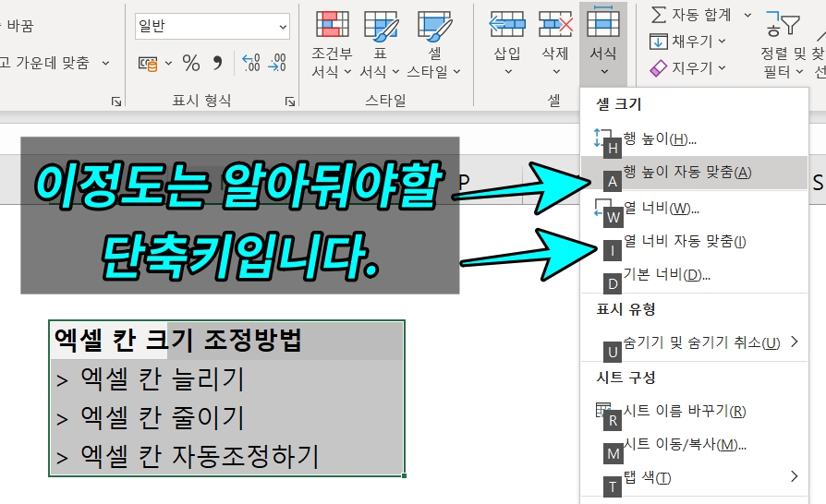
Task: Click the Fill (채우기) down-arrow icon
Action: [x=659, y=42]
